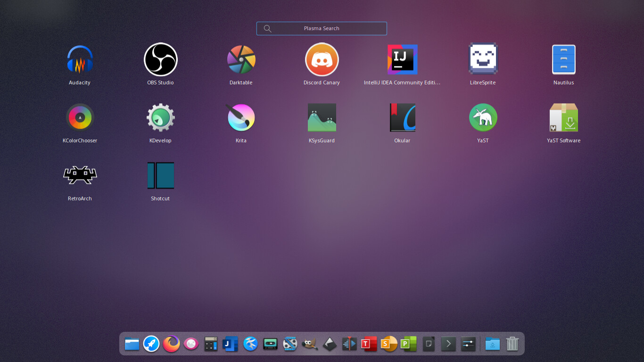Screen dimensions: 644x362
Task: Open the YaST Software package icon
Action: pos(563,118)
